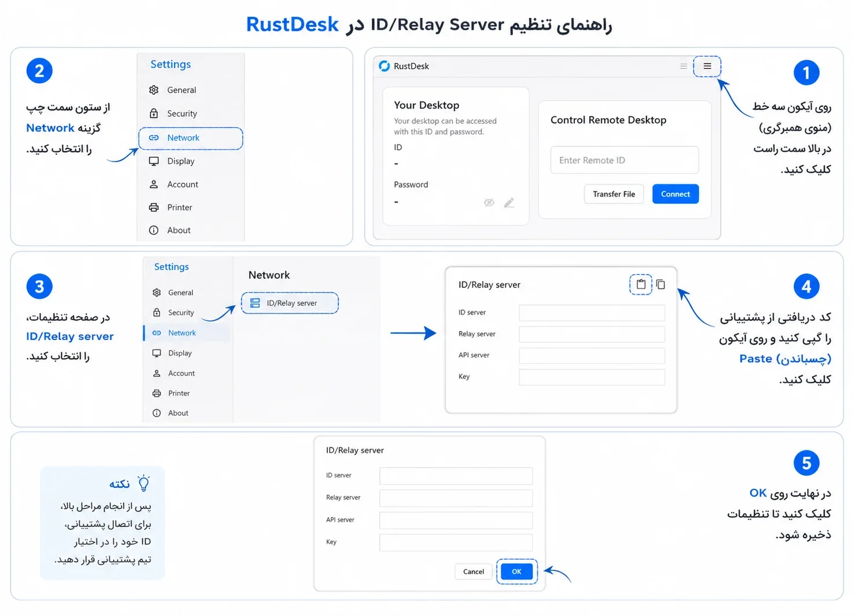Open About in the step 3 Settings sidebar
The image size is (854, 616).
click(x=187, y=413)
